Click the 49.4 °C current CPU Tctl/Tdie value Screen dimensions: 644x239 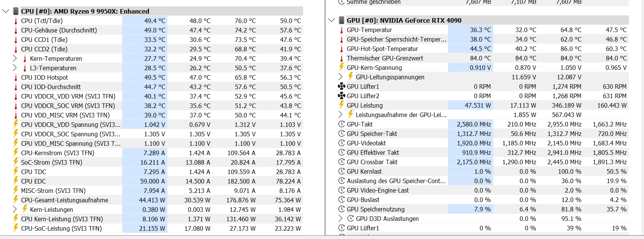click(x=155, y=21)
